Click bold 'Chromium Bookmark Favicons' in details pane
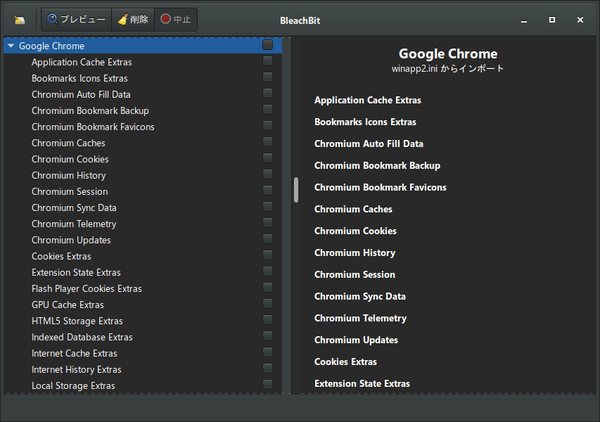The width and height of the screenshot is (600, 422). 380,187
